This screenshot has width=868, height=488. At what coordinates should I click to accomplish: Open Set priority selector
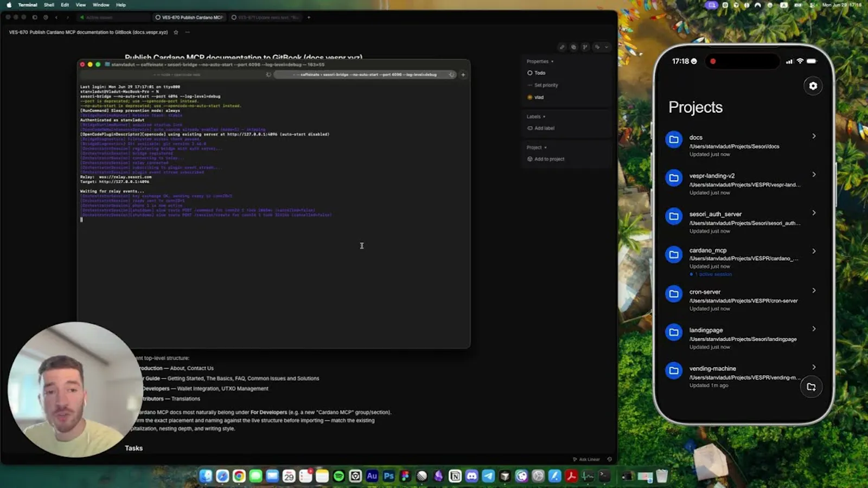(542, 85)
